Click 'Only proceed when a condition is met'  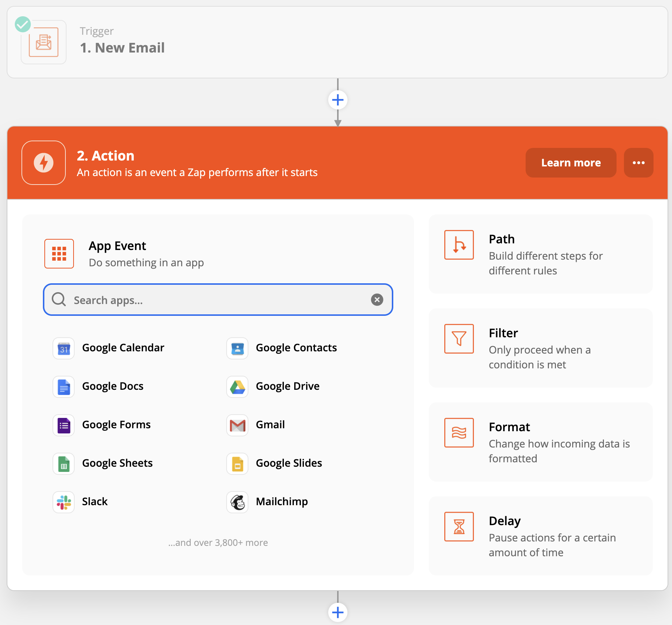pyautogui.click(x=540, y=357)
